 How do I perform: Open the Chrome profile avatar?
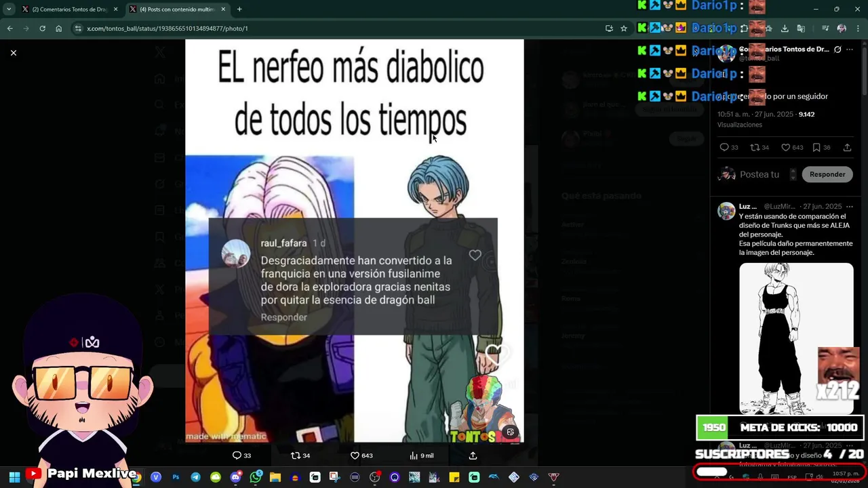tap(842, 28)
